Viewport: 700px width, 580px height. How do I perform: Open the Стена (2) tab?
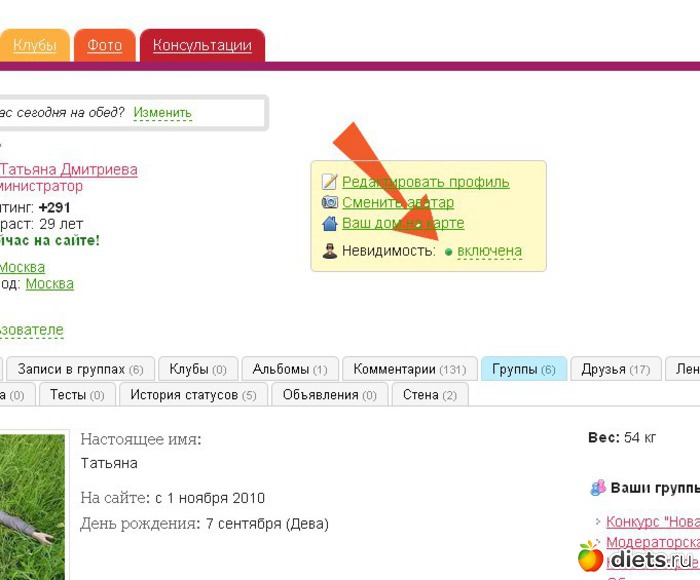click(x=429, y=394)
